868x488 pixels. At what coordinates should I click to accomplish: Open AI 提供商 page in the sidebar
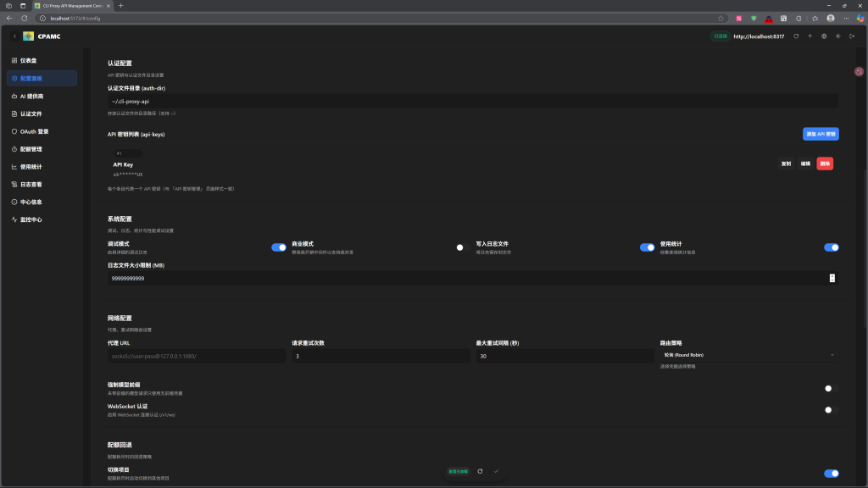tap(42, 96)
